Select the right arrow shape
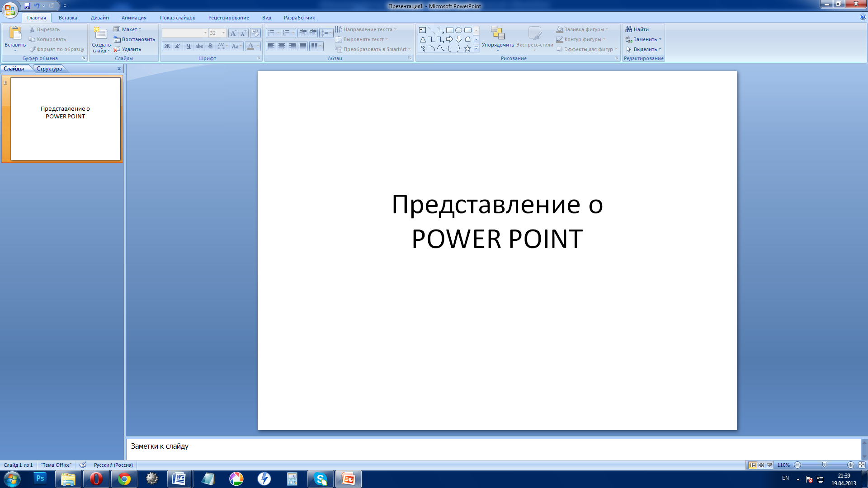This screenshot has height=488, width=868. tap(449, 39)
